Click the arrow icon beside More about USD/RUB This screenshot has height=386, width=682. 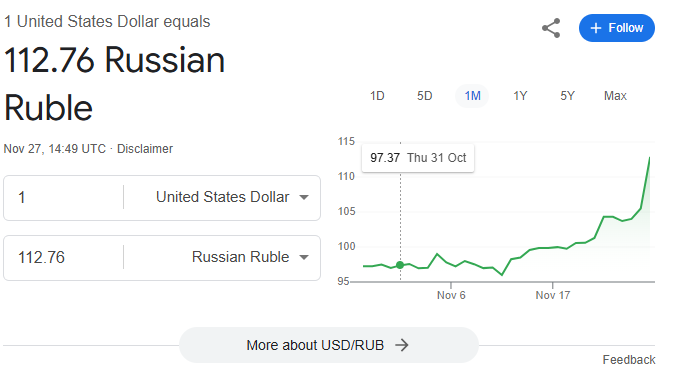(x=402, y=345)
